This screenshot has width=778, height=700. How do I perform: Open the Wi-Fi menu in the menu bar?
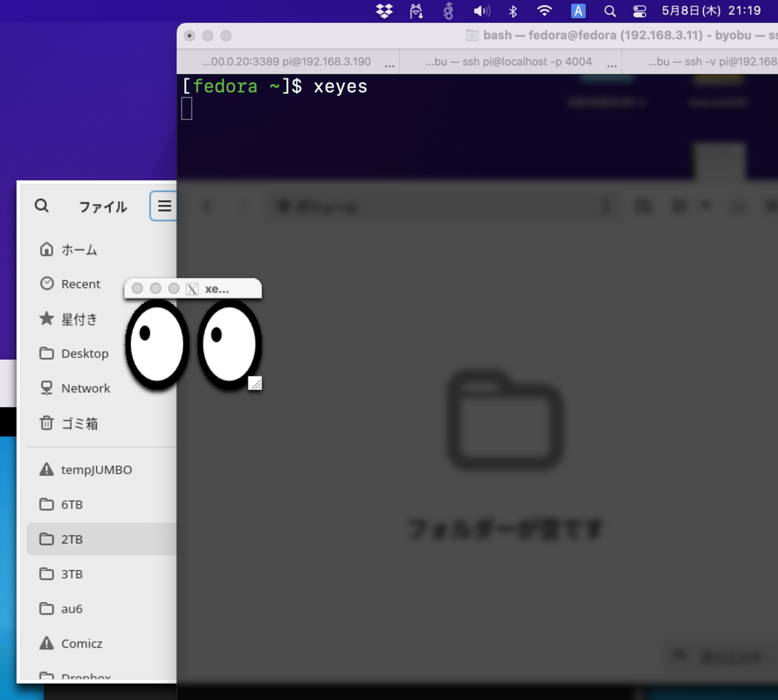545,10
